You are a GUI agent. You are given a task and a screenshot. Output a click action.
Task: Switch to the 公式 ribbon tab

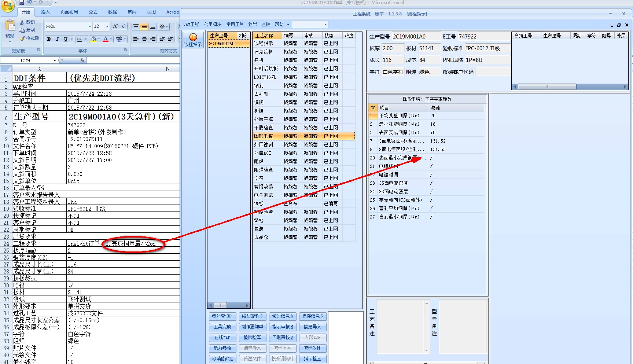(x=93, y=12)
